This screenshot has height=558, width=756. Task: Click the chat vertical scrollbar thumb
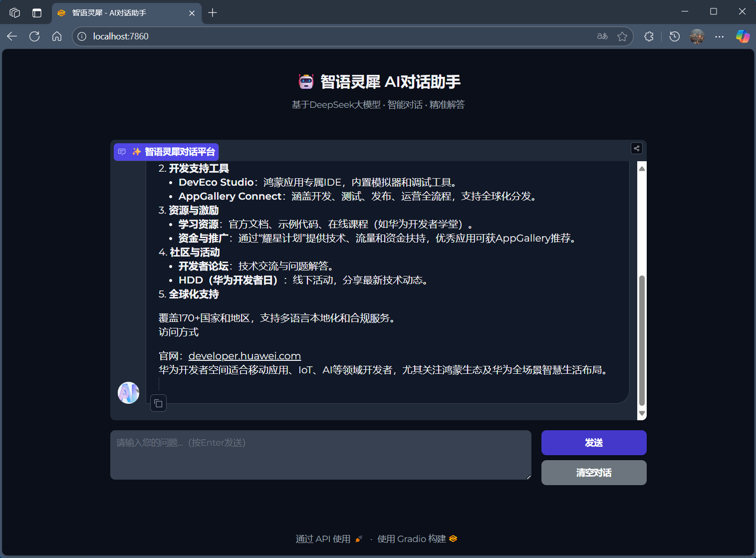pyautogui.click(x=642, y=340)
